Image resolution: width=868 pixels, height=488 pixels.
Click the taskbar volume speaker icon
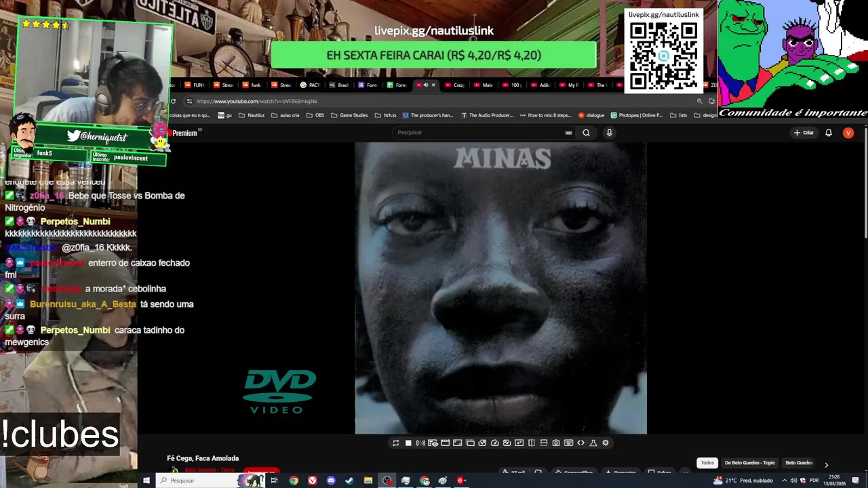[793, 481]
